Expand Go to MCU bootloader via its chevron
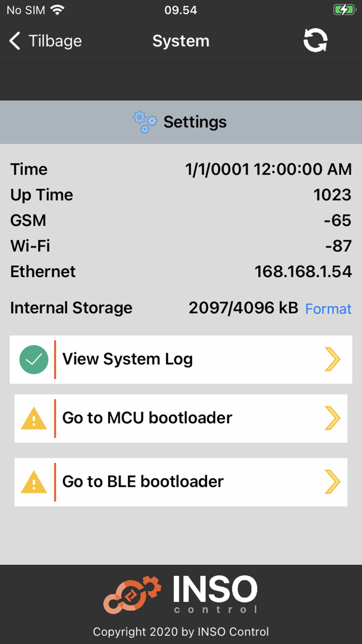The image size is (362, 644). coord(333,418)
